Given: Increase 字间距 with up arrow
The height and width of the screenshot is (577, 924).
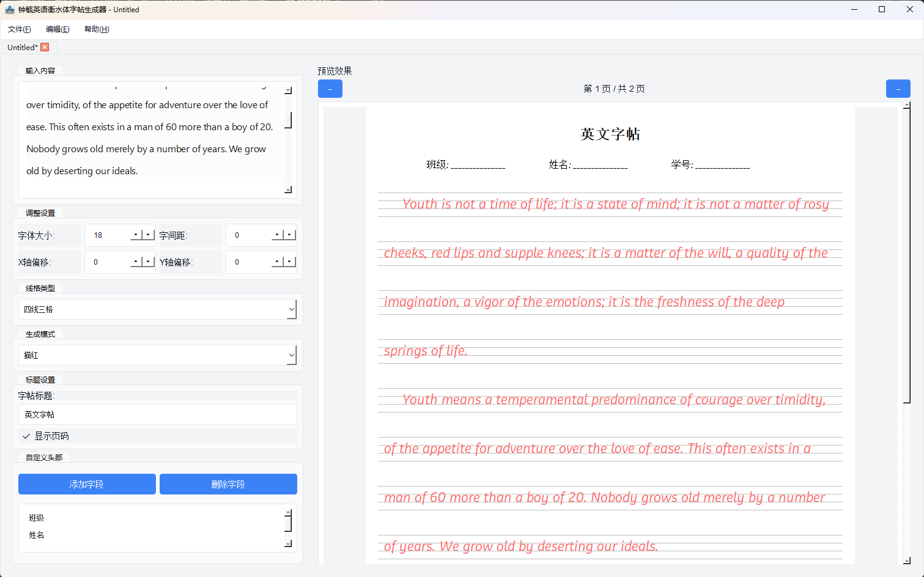Looking at the screenshot, I should click(277, 235).
